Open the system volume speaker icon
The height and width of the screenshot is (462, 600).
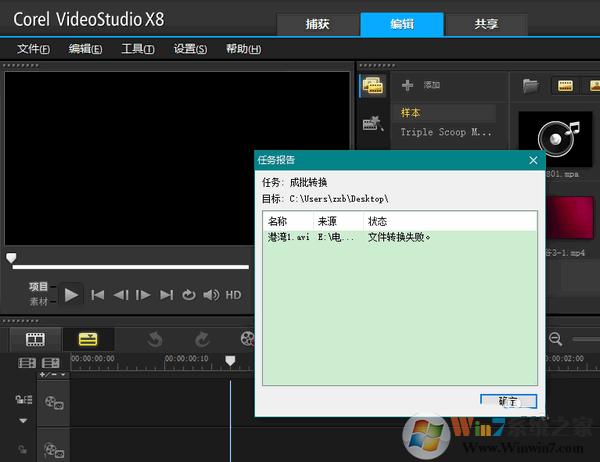[x=211, y=294]
